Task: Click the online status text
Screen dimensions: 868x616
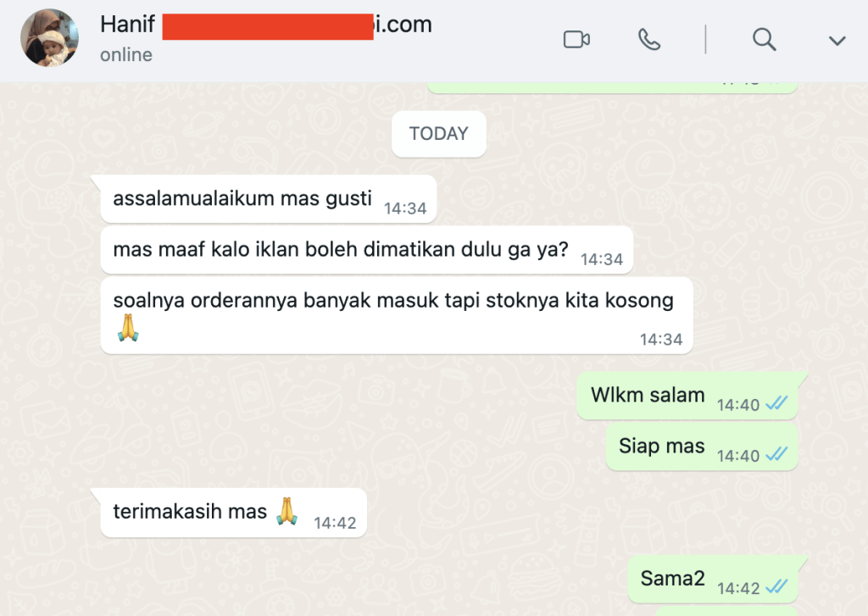Action: (126, 55)
